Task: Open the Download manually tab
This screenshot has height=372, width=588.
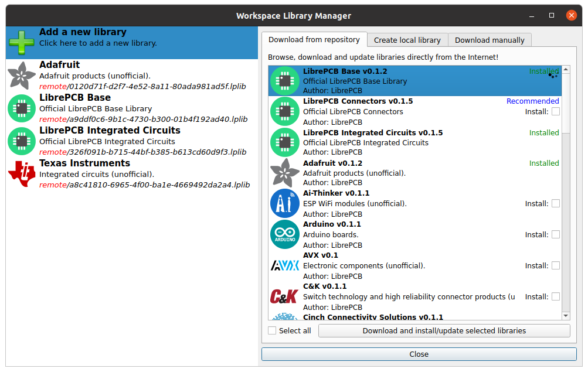Action: tap(490, 40)
